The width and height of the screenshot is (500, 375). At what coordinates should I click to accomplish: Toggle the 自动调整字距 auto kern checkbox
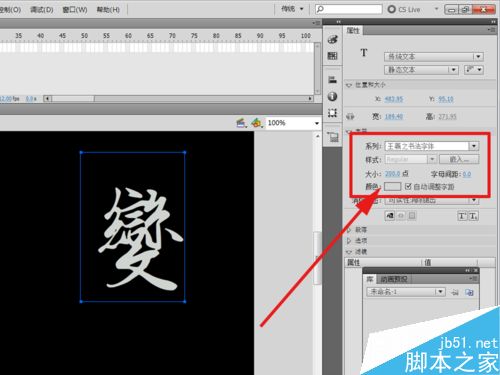click(x=408, y=186)
